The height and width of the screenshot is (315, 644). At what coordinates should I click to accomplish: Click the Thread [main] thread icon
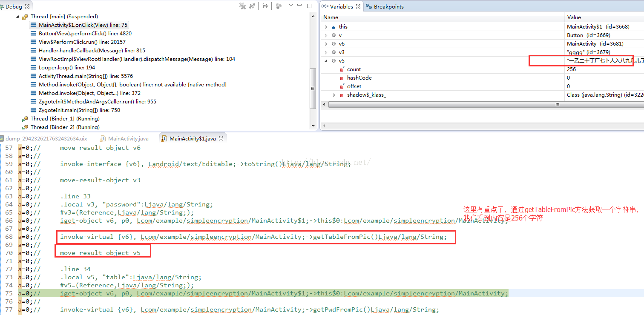pos(25,17)
